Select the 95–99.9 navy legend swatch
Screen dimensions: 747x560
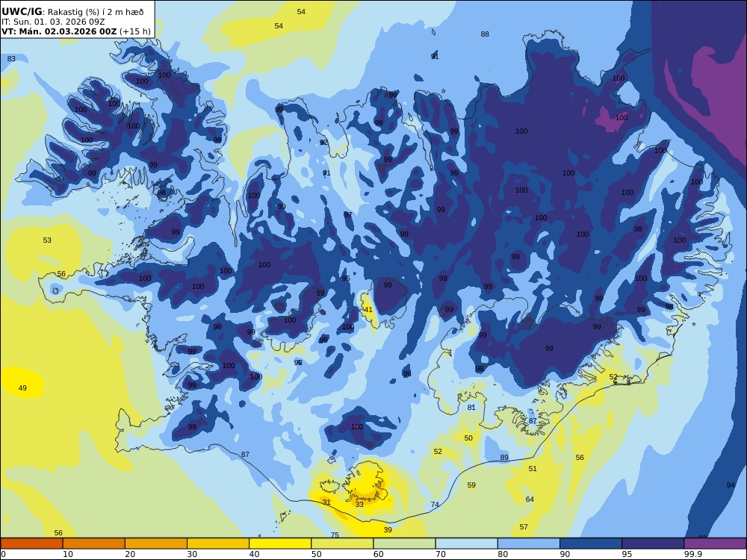(x=653, y=544)
